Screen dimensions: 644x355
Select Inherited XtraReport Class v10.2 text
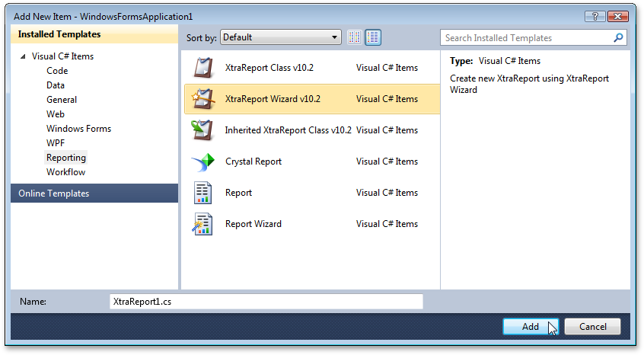[x=288, y=130]
